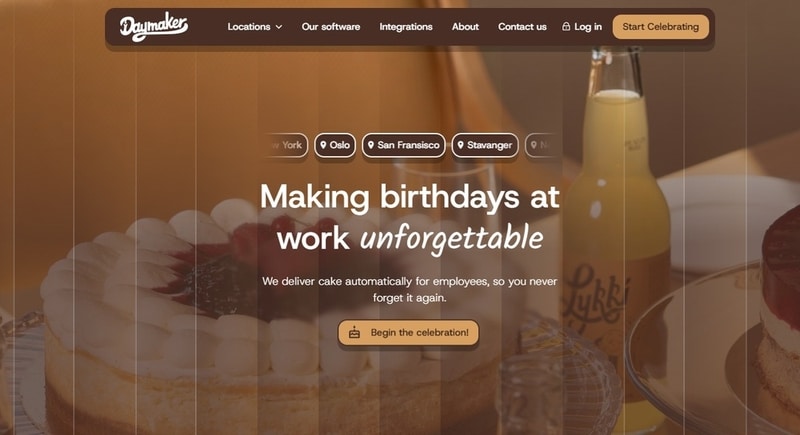Image resolution: width=800 pixels, height=435 pixels.
Task: Open the Locations menu
Action: tap(255, 27)
